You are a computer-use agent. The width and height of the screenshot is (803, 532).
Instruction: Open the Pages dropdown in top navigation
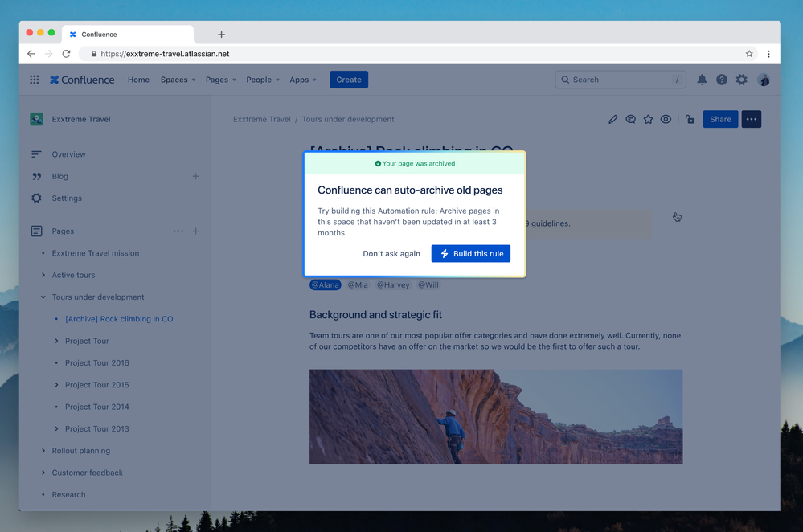click(x=221, y=80)
